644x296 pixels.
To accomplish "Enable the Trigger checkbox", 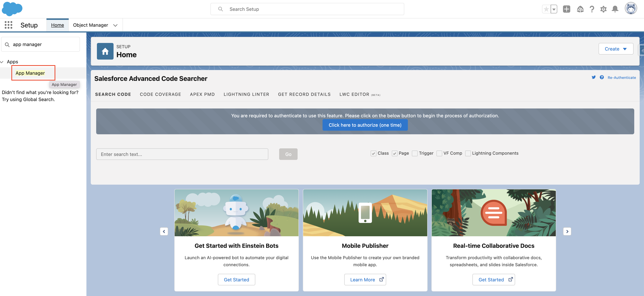I will click(415, 153).
